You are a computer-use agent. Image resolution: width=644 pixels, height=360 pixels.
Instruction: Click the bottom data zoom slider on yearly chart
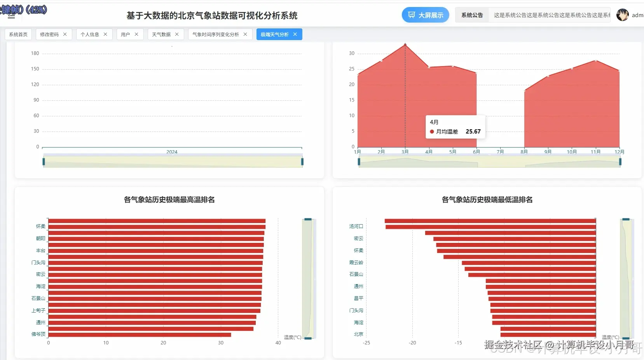[x=173, y=161]
